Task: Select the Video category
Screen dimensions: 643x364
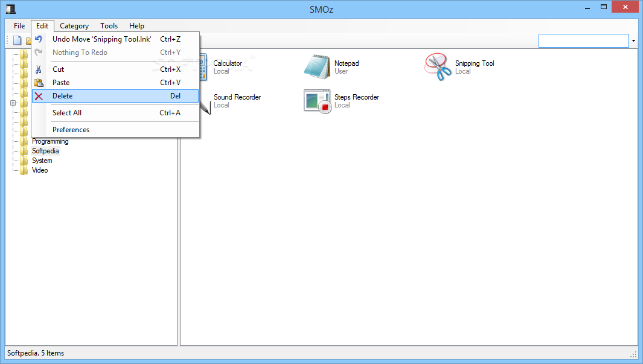Action: [40, 170]
